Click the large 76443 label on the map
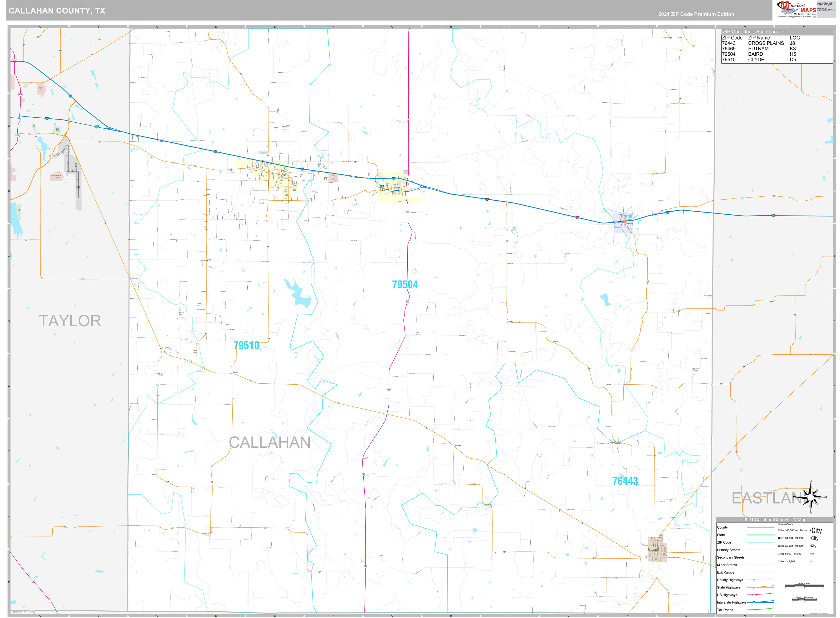Image resolution: width=840 pixels, height=618 pixels. [x=625, y=481]
